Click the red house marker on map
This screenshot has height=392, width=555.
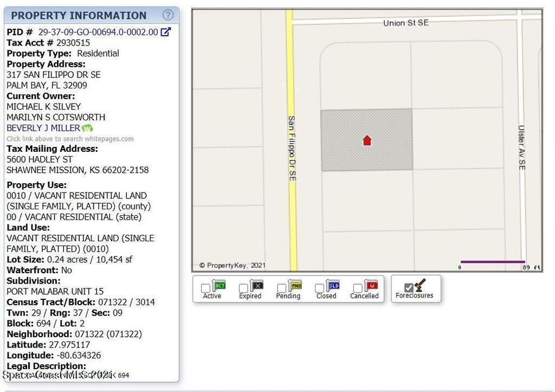367,141
